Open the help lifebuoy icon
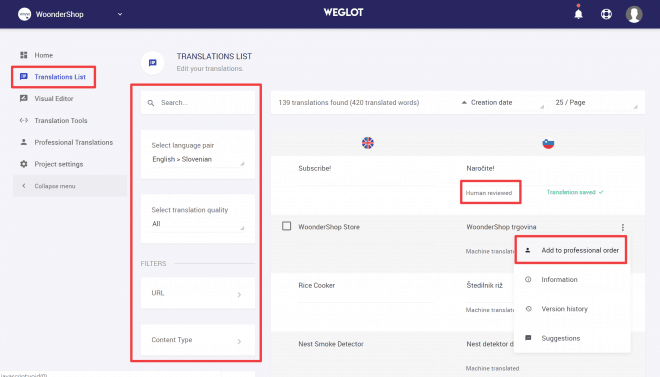This screenshot has height=377, width=660. point(606,14)
